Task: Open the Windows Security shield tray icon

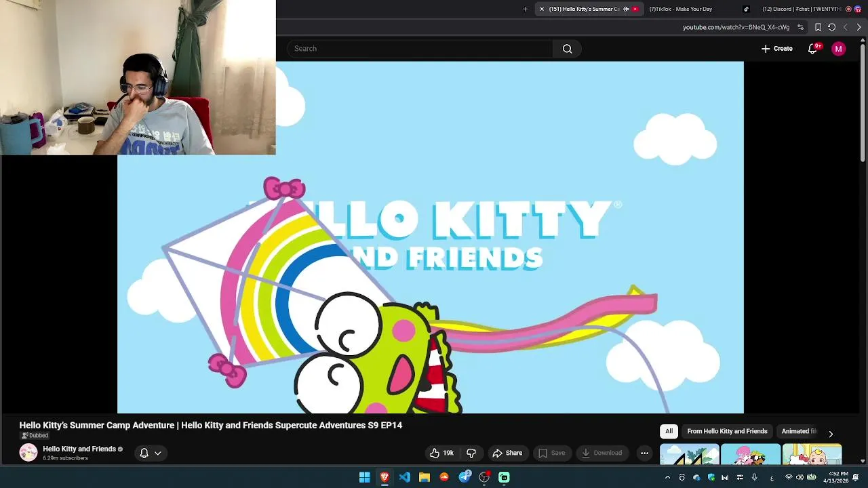Action: (711, 478)
